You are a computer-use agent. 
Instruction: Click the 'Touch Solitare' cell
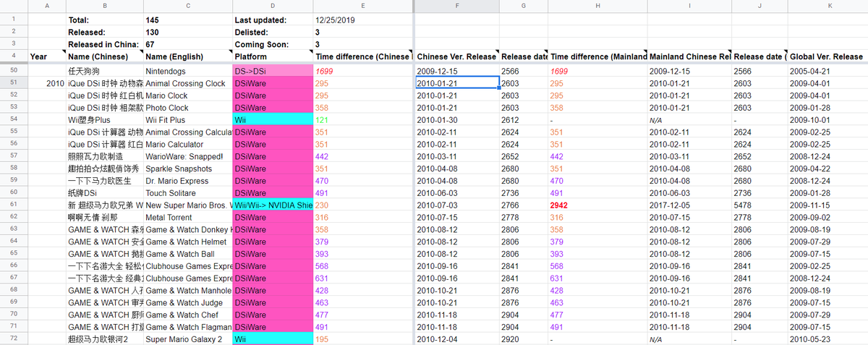click(188, 193)
